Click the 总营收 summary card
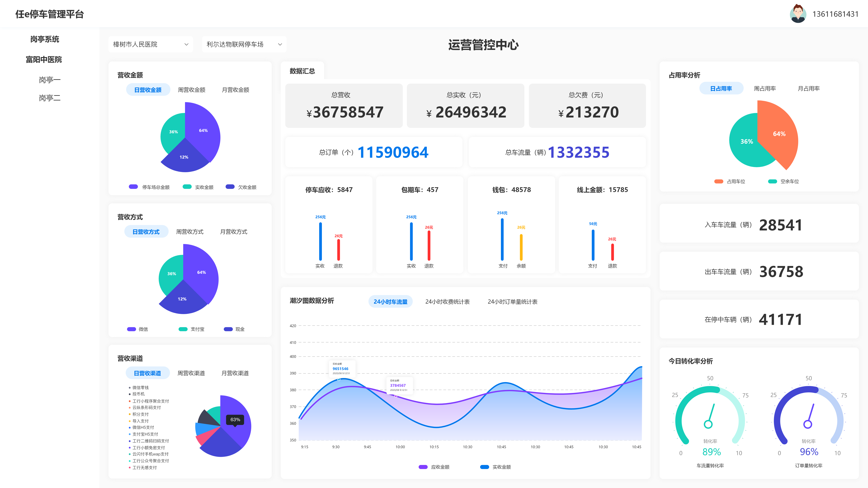 click(344, 106)
